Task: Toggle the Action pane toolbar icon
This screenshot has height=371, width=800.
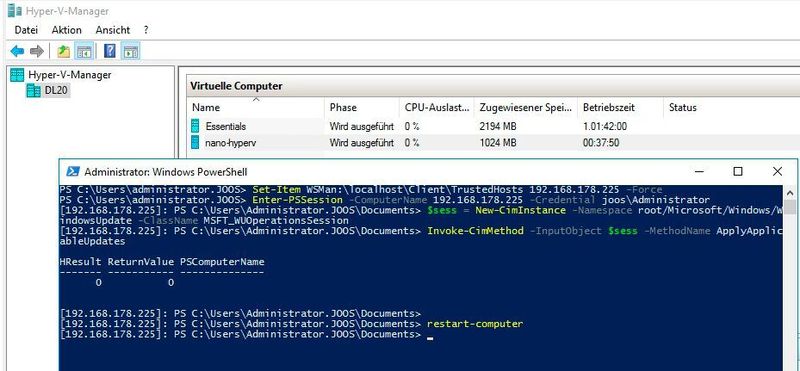Action: (x=131, y=51)
